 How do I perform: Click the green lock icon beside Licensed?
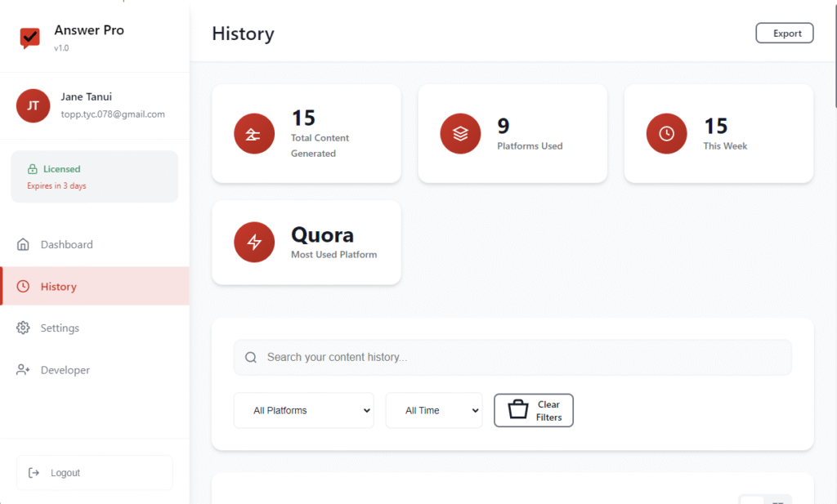33,169
